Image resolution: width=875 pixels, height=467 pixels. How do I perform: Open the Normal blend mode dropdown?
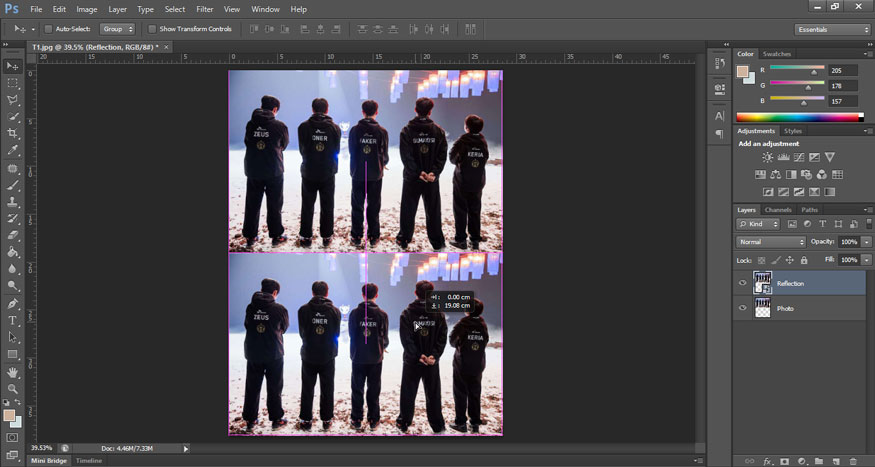click(771, 242)
